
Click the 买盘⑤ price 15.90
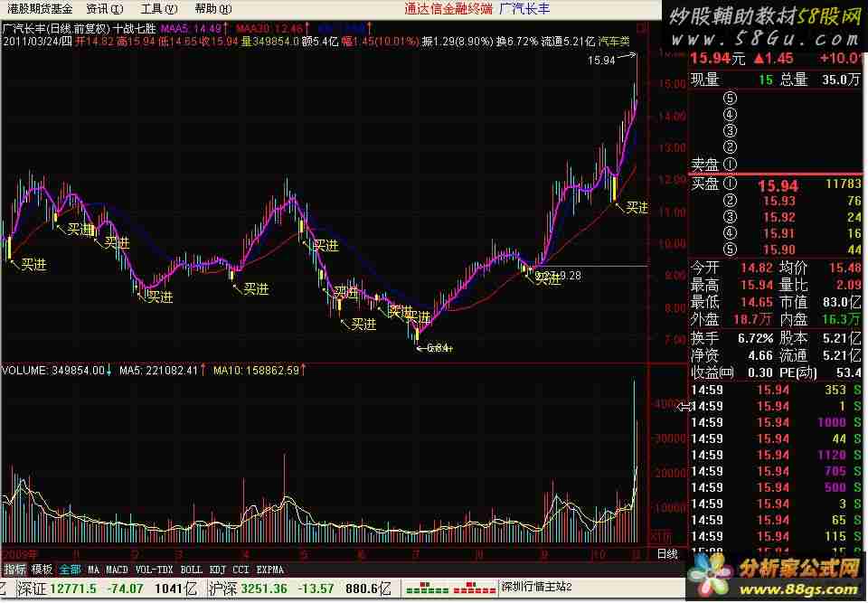pos(778,250)
